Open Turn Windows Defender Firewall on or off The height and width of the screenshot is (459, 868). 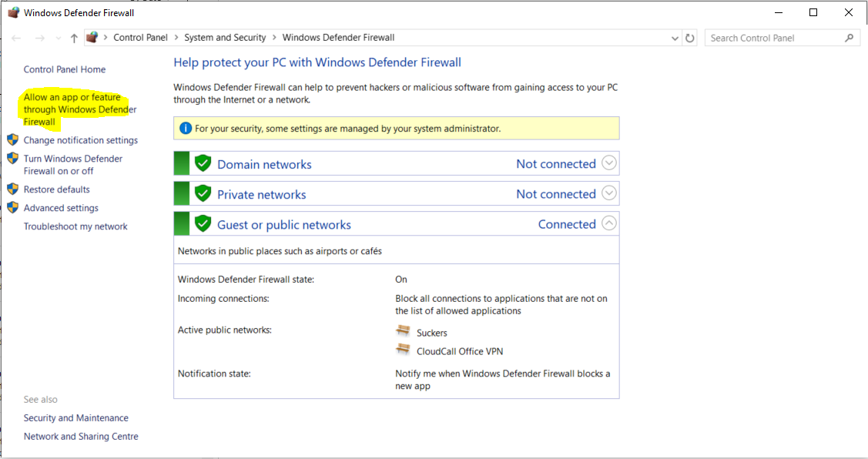click(72, 165)
